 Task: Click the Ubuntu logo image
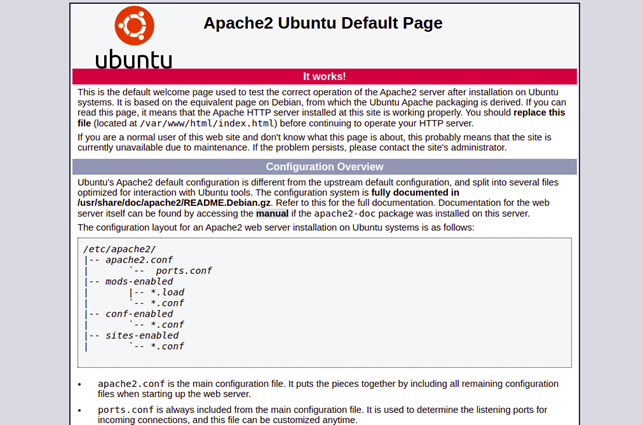(134, 37)
